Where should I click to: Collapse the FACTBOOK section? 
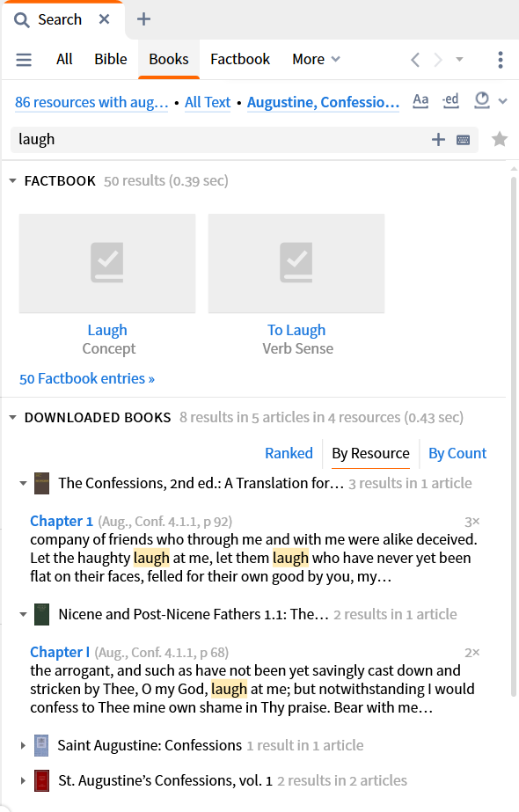click(13, 180)
